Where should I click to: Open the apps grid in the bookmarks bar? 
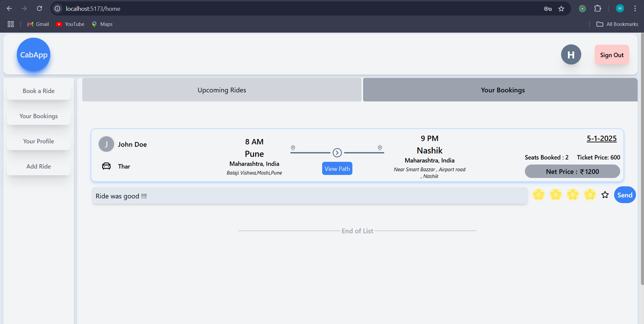click(11, 24)
